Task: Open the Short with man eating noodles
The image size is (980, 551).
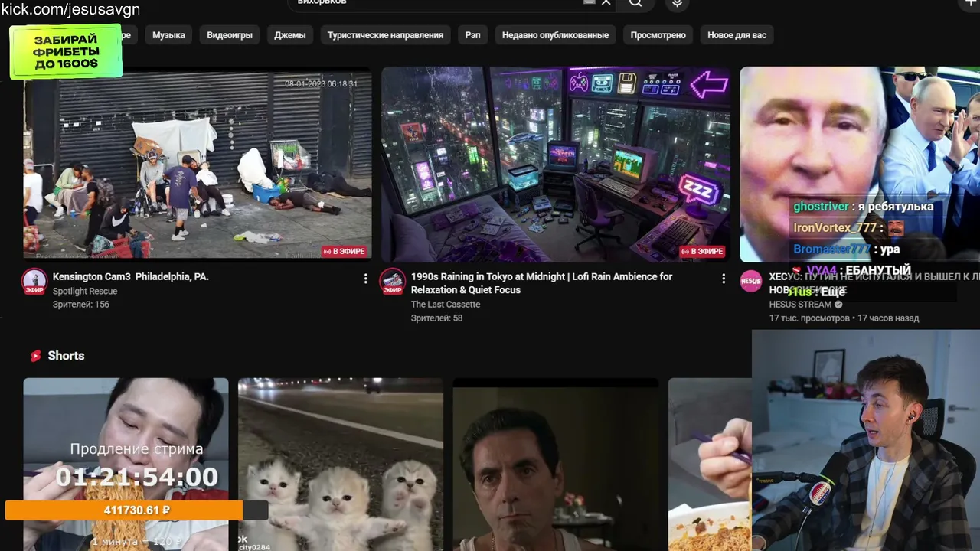Action: point(126,465)
